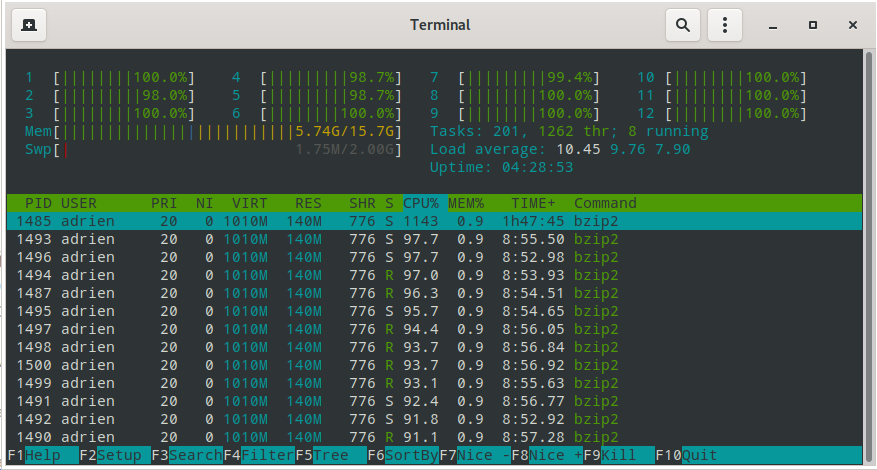Image resolution: width=877 pixels, height=470 pixels.
Task: Select process row with PID 1496
Action: (434, 257)
